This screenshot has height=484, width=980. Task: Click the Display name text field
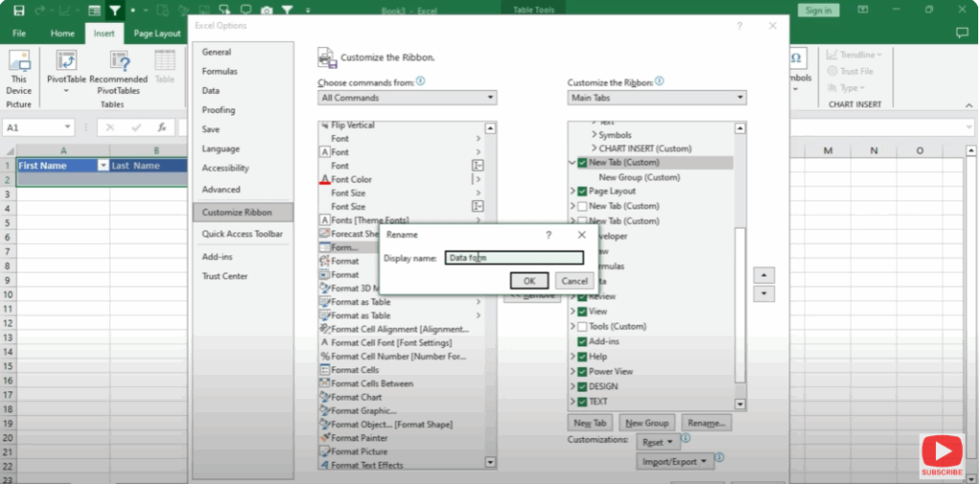click(x=514, y=258)
